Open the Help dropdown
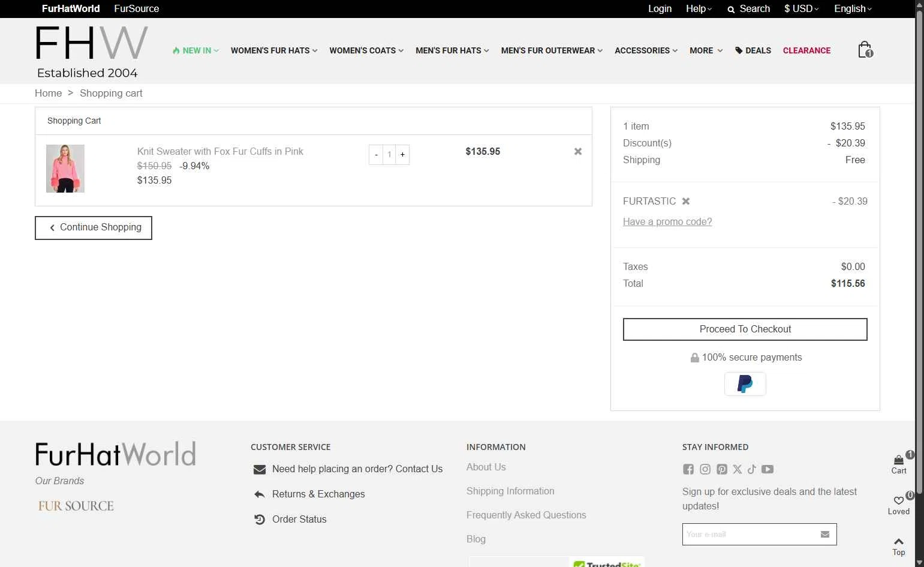Viewport: 924px width, 567px height. (699, 8)
